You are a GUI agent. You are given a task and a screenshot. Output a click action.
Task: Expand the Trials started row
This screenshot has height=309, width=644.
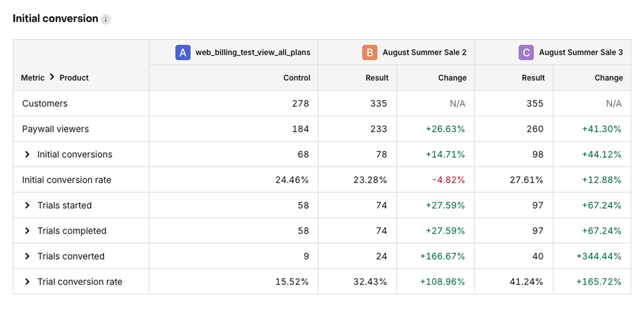27,205
